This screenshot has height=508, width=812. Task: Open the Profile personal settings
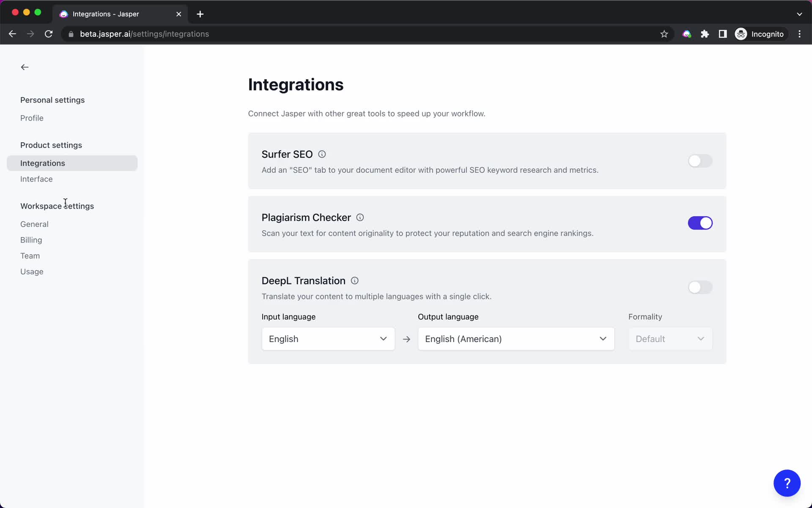tap(32, 118)
